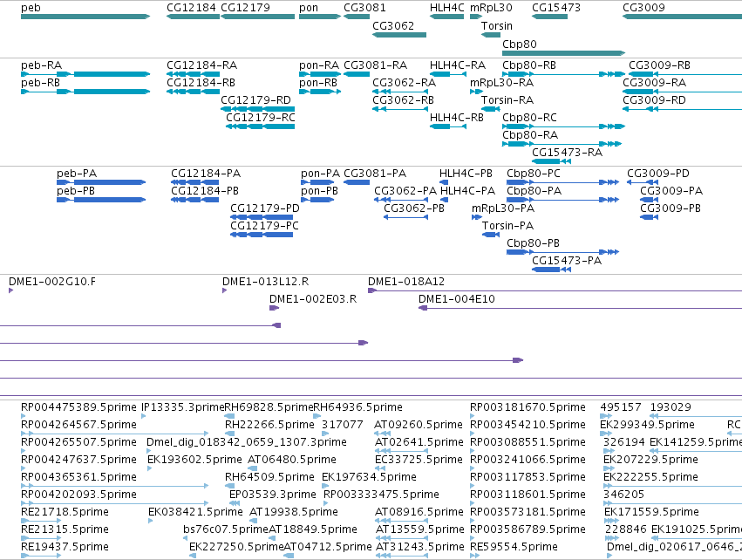Click protein peb-PB
Viewport: 742px width, 560px height.
[76, 191]
